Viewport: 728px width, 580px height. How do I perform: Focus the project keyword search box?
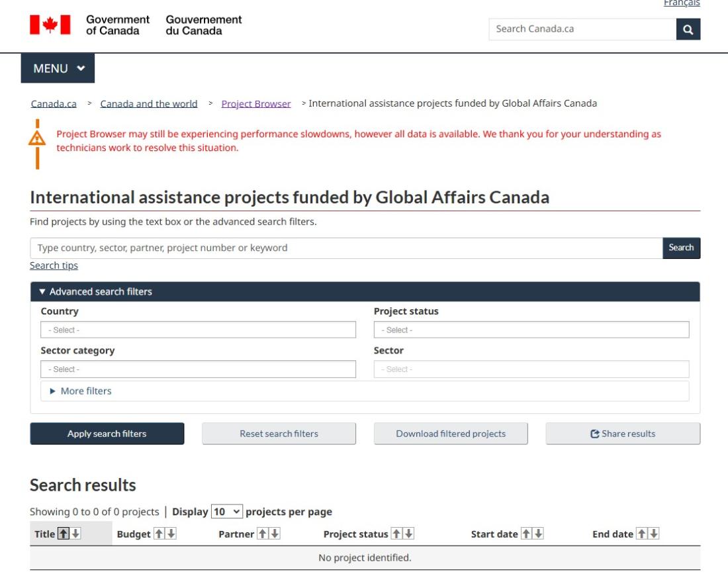click(x=346, y=248)
